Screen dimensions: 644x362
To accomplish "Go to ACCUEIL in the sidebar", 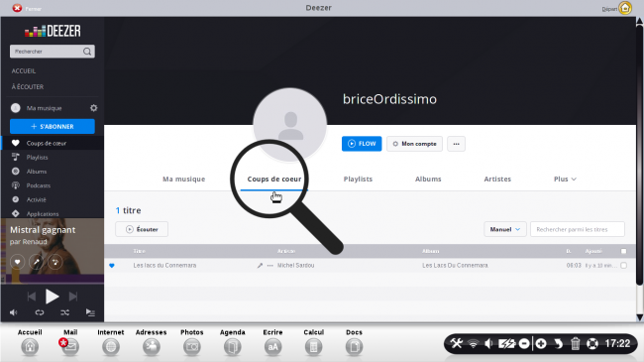I will coord(24,71).
